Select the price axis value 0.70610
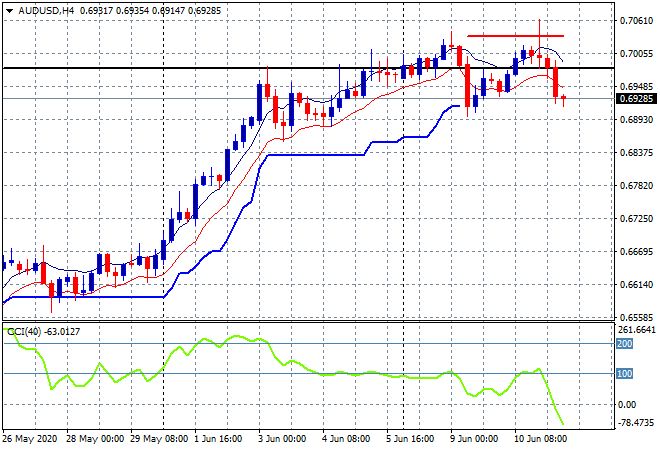The image size is (660, 450). pyautogui.click(x=636, y=21)
